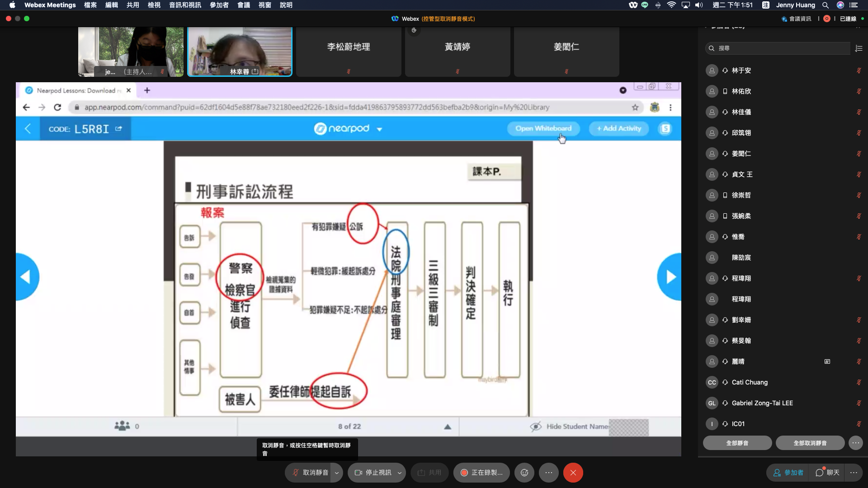Toggle Hide Student Names eye icon
The image size is (868, 488).
[536, 427]
